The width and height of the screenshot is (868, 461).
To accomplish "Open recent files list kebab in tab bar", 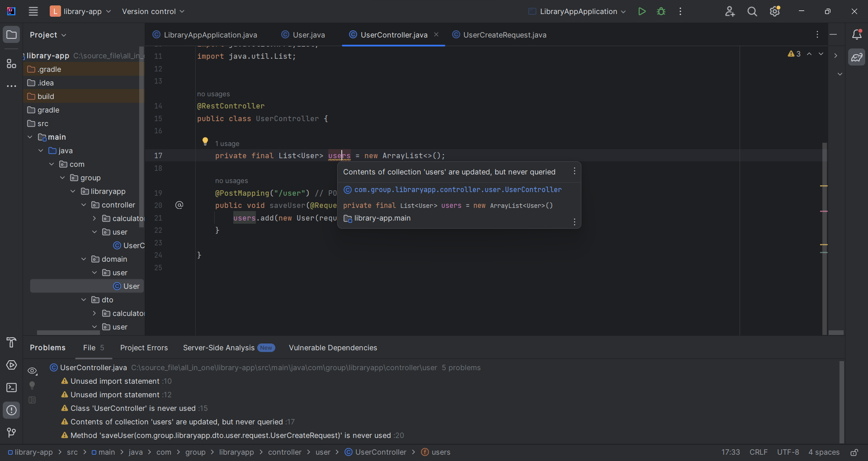I will pyautogui.click(x=817, y=35).
